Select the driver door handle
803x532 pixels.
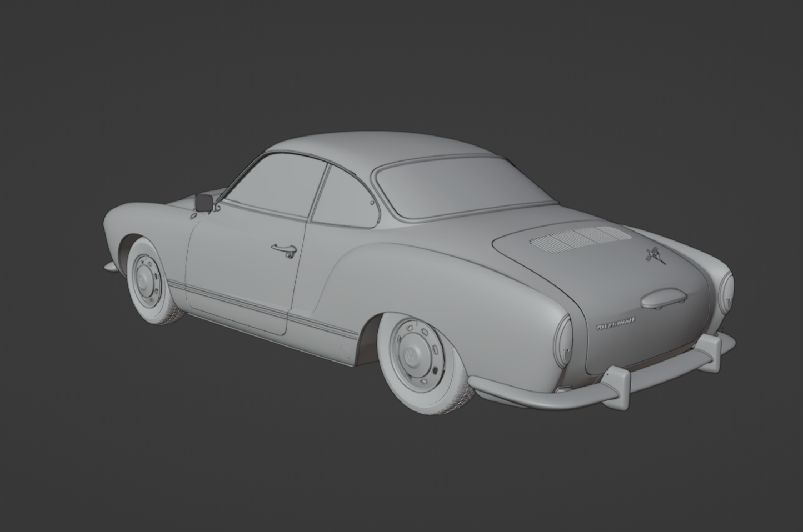(x=285, y=250)
